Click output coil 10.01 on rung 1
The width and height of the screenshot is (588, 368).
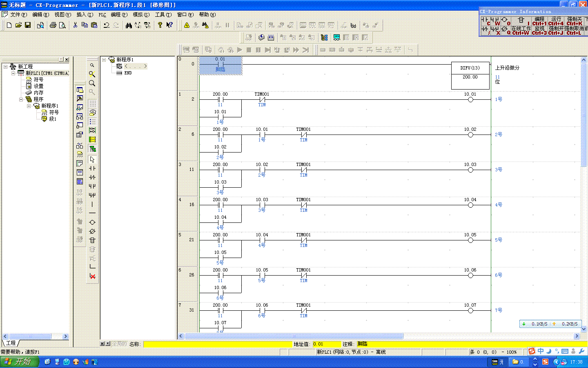(x=470, y=99)
